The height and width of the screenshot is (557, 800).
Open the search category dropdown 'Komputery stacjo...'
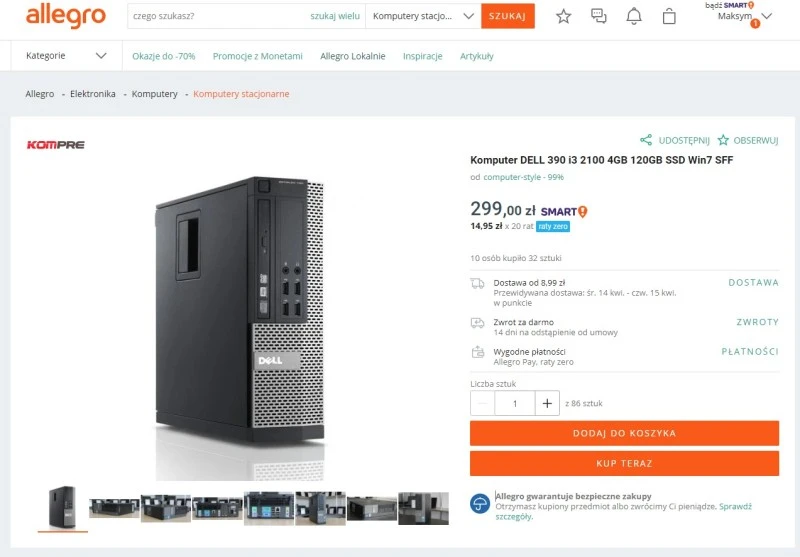click(x=423, y=16)
